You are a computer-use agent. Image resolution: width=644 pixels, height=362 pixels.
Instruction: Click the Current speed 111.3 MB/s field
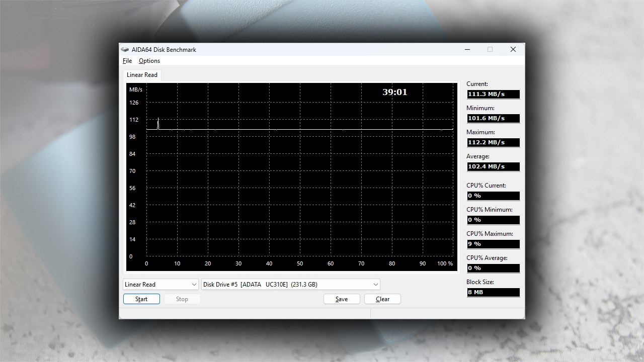point(493,94)
